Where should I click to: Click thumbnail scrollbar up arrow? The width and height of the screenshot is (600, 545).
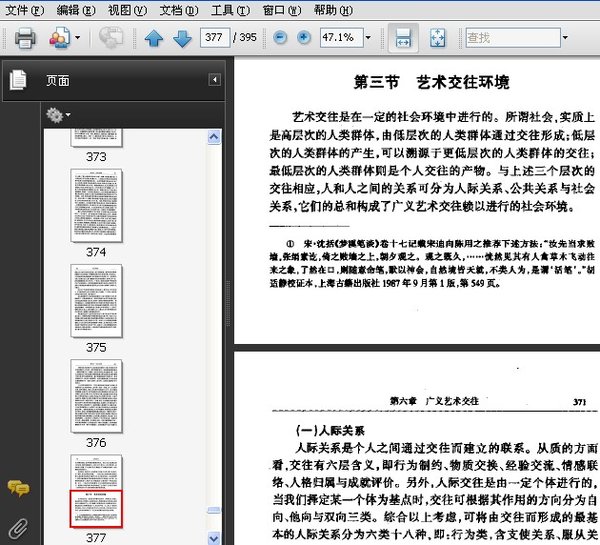[214, 137]
